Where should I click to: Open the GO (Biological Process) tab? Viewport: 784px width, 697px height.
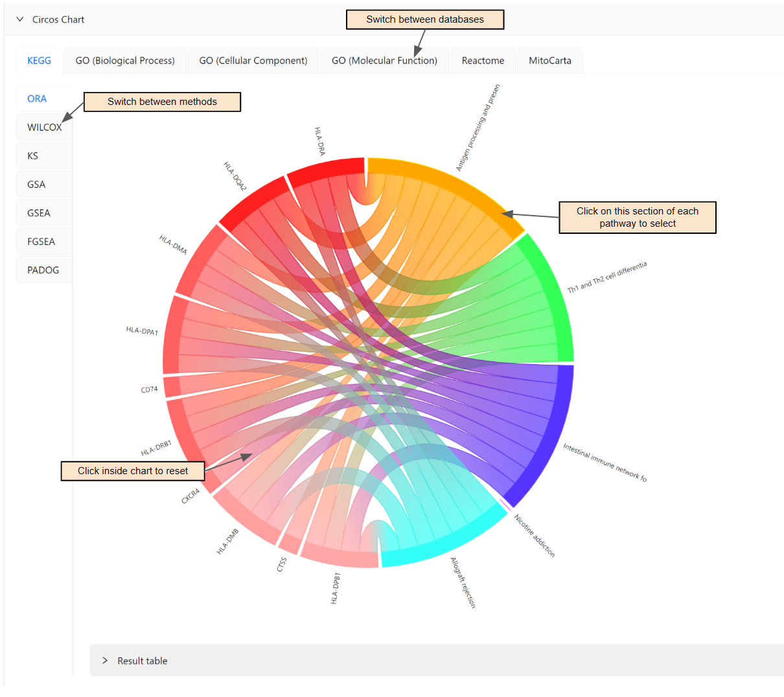pos(124,60)
